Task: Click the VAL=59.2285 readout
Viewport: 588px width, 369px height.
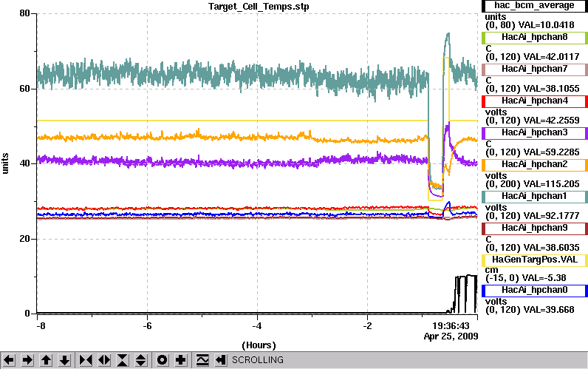Action: tap(551, 152)
